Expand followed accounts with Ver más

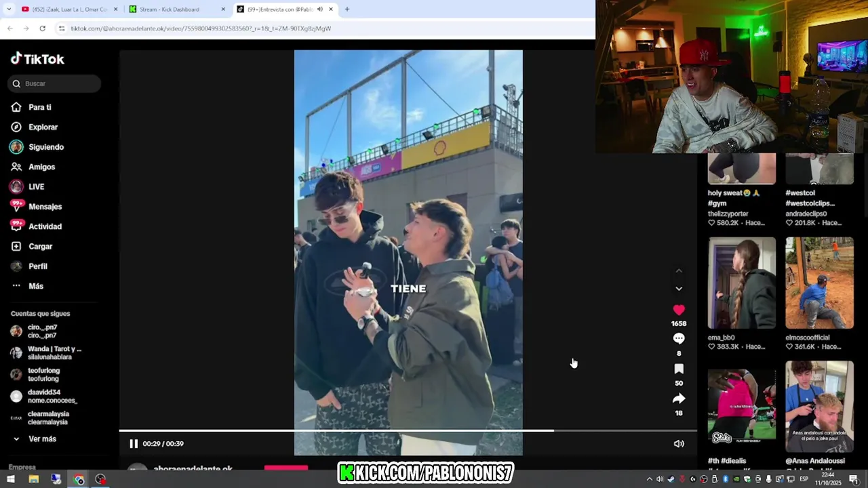(x=34, y=439)
